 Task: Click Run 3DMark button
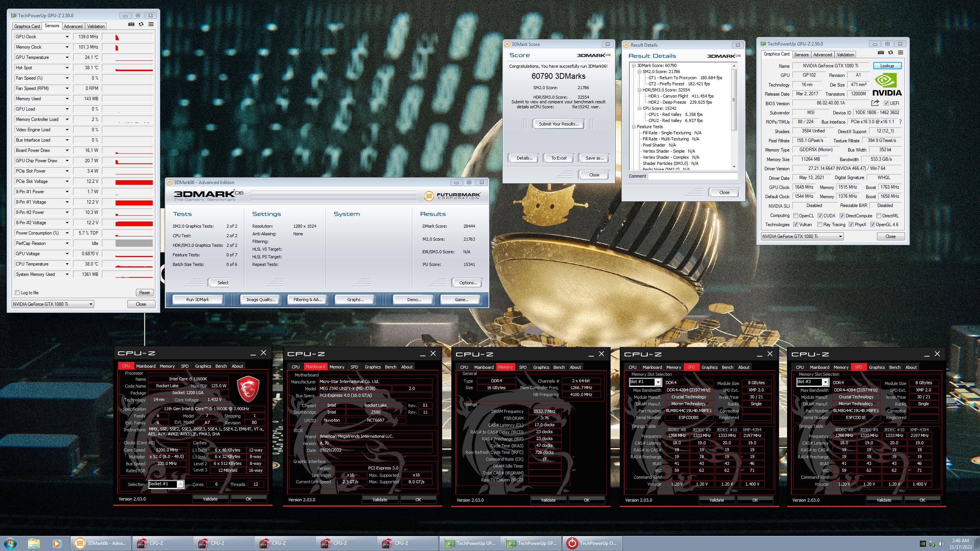198,300
